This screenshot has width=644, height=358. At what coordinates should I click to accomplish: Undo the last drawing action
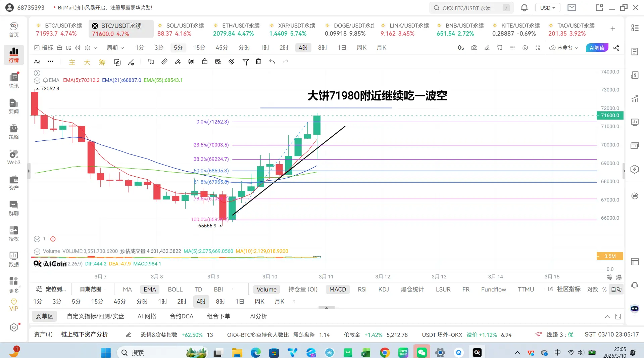pyautogui.click(x=272, y=61)
